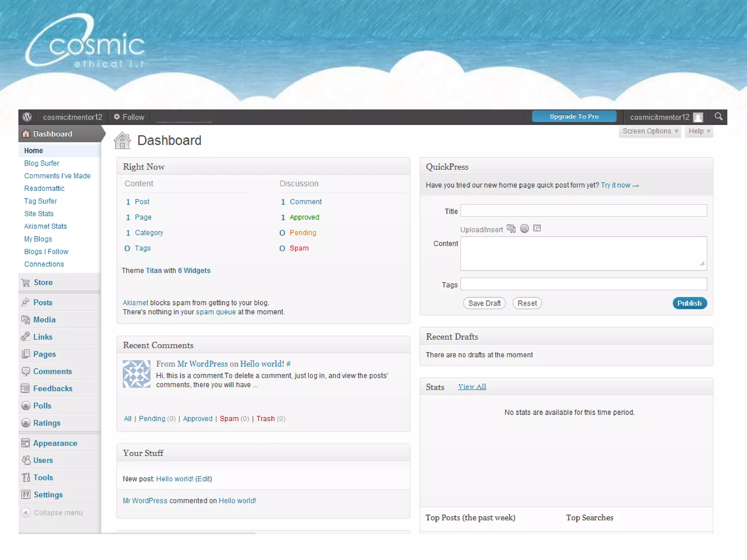
Task: Open the Settings sidebar menu
Action: (x=48, y=495)
